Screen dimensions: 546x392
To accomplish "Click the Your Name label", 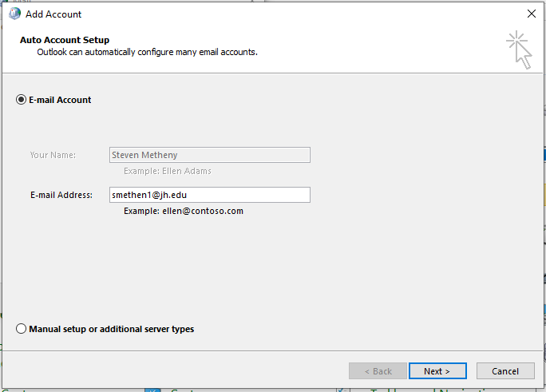I will [53, 155].
